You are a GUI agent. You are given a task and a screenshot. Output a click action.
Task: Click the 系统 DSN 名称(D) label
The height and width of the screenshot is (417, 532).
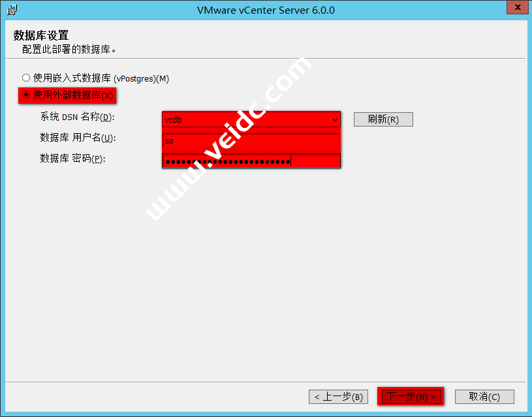[78, 117]
